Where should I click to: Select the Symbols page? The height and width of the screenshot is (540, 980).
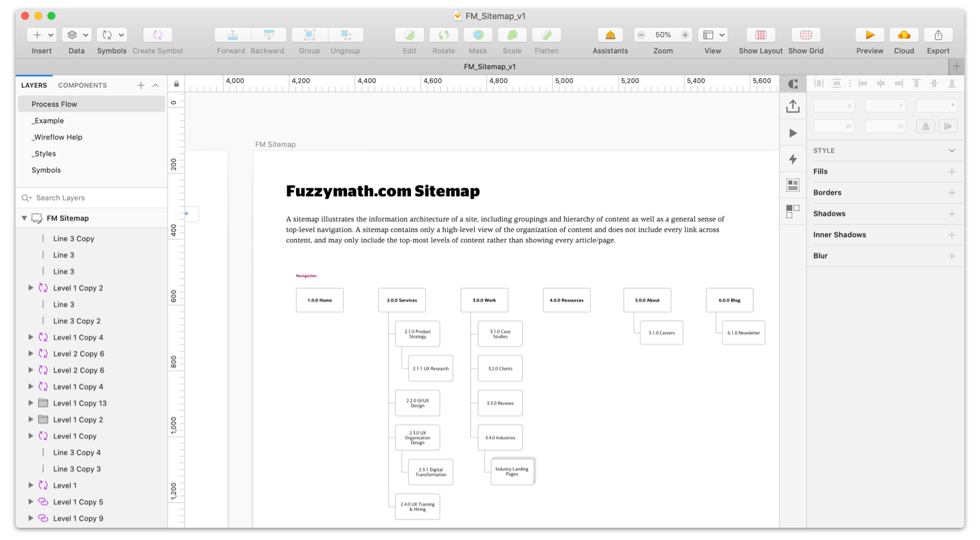click(91, 170)
